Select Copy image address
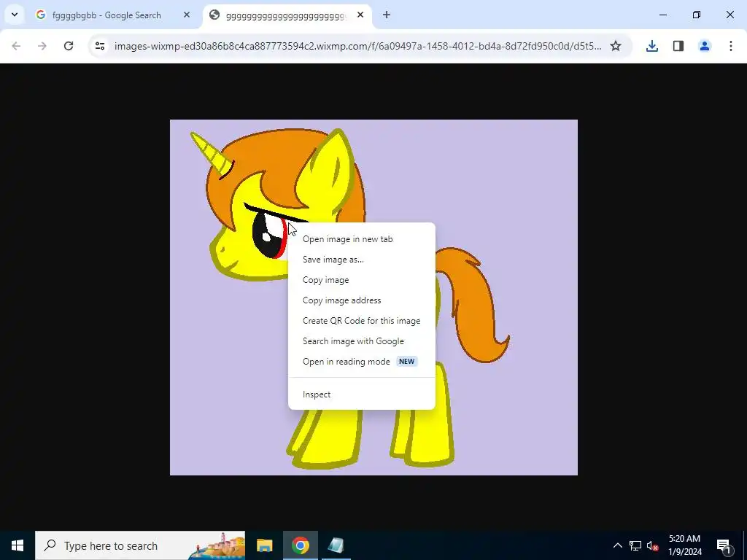 362,300
